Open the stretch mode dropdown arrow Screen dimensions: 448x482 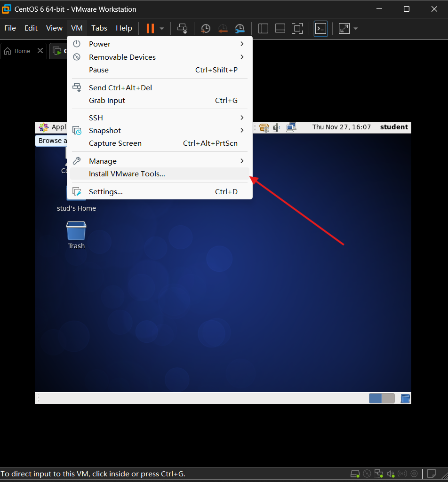(x=356, y=29)
